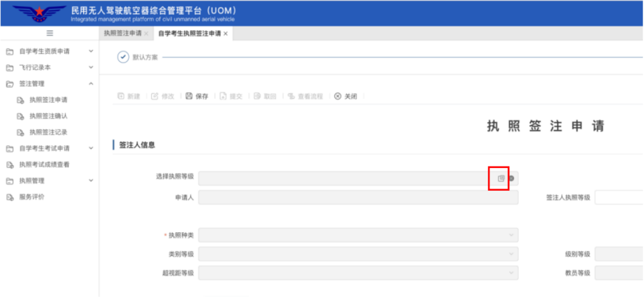644x305 pixels.
Task: Open 执照签注申请 in sidebar
Action: (48, 100)
